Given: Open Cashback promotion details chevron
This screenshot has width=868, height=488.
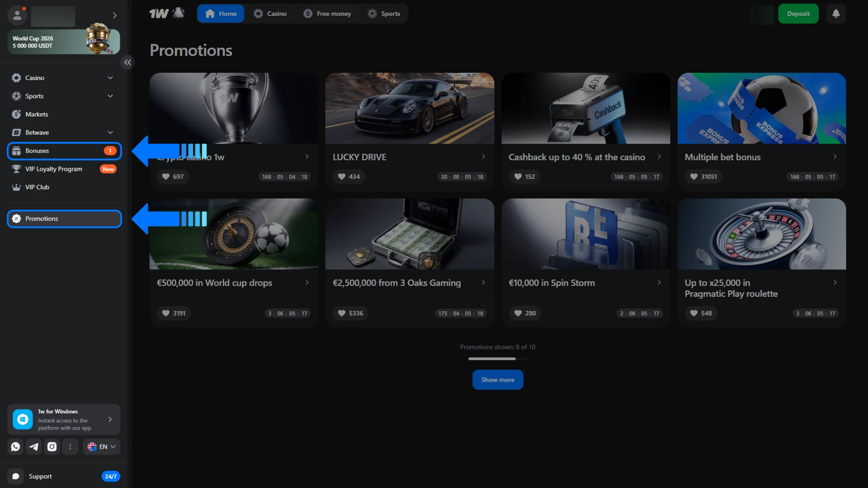Looking at the screenshot, I should [659, 157].
